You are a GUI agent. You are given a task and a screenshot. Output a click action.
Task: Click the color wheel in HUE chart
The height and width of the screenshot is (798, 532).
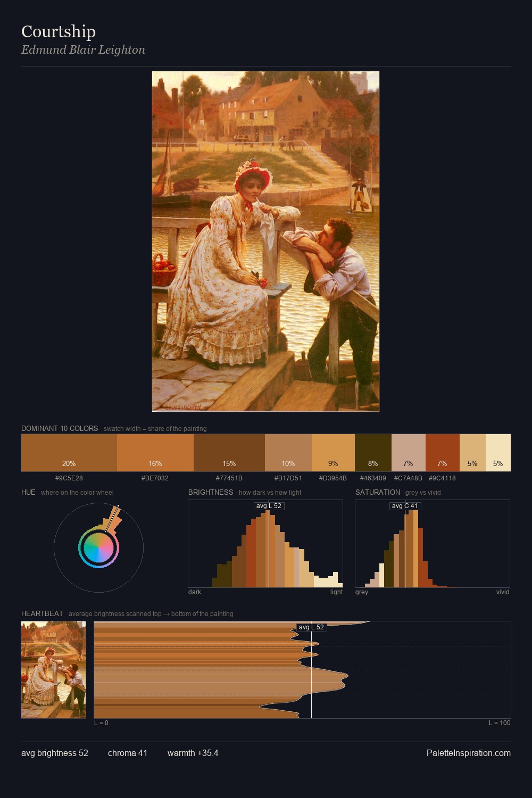pos(98,547)
